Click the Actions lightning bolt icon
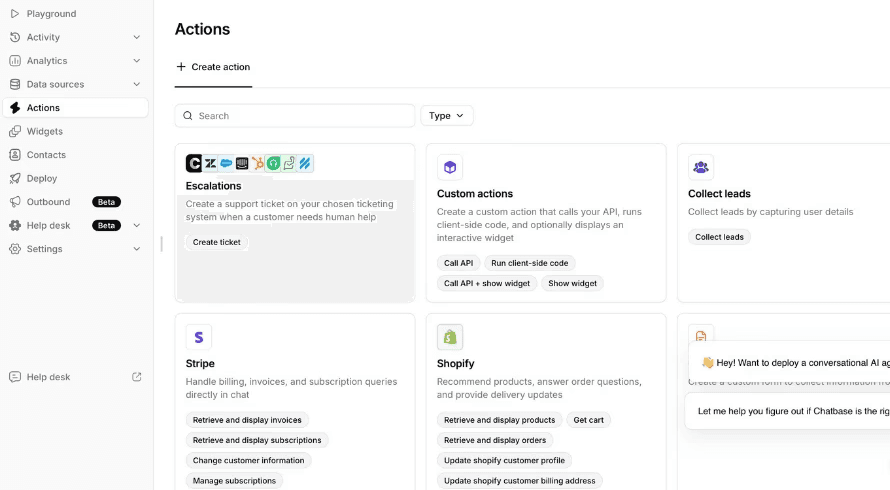The height and width of the screenshot is (490, 890). pos(15,108)
